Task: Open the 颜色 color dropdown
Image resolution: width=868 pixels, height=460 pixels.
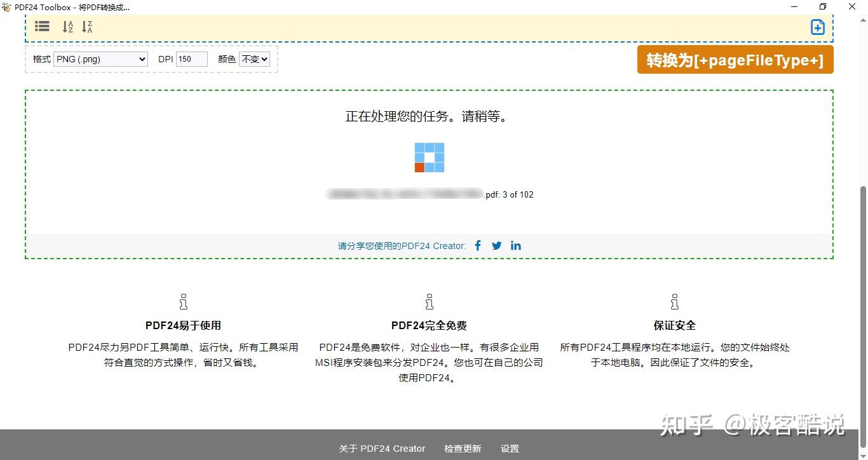Action: click(254, 59)
